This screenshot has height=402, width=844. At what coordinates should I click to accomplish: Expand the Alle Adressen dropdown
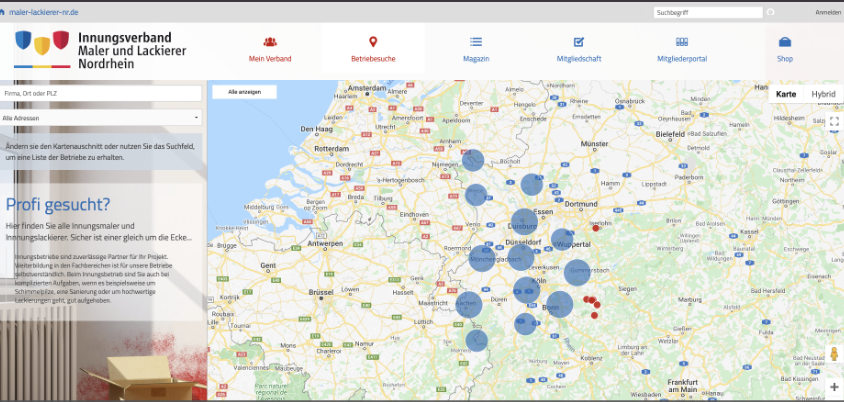point(101,118)
